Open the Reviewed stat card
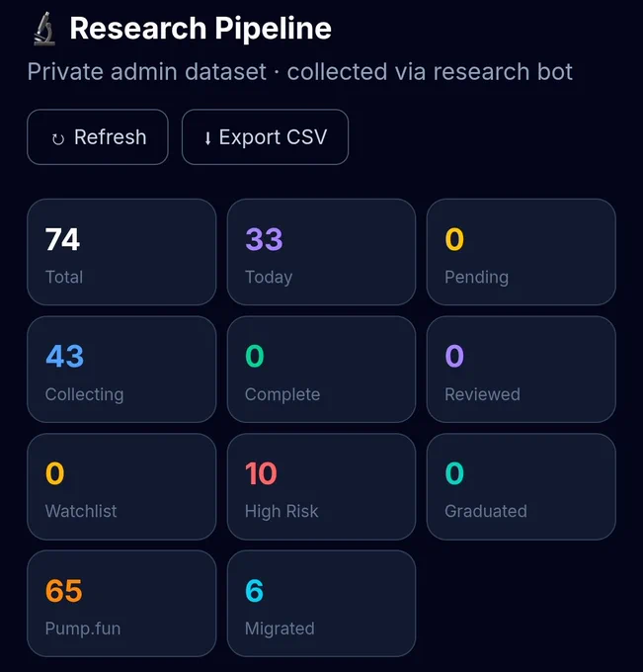 (x=522, y=370)
